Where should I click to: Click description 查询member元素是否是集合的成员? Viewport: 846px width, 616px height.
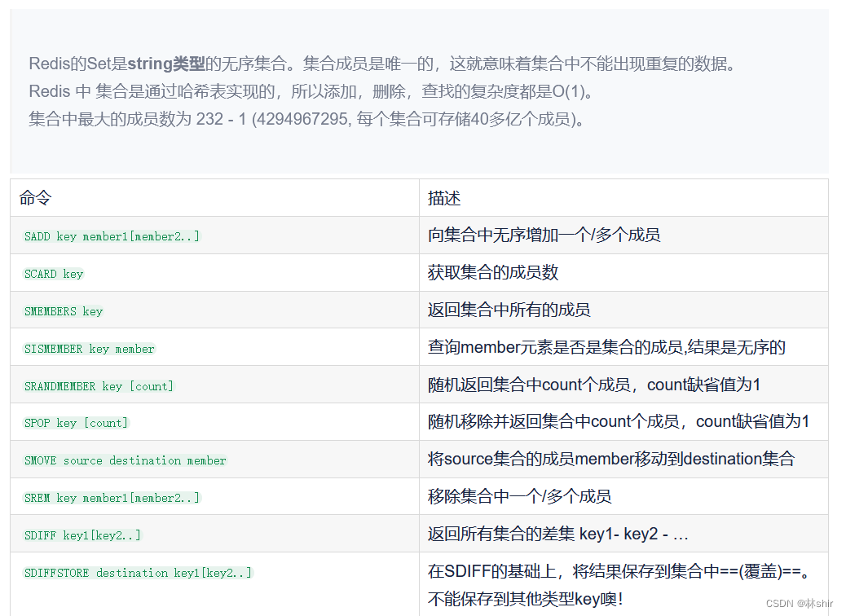click(555, 347)
